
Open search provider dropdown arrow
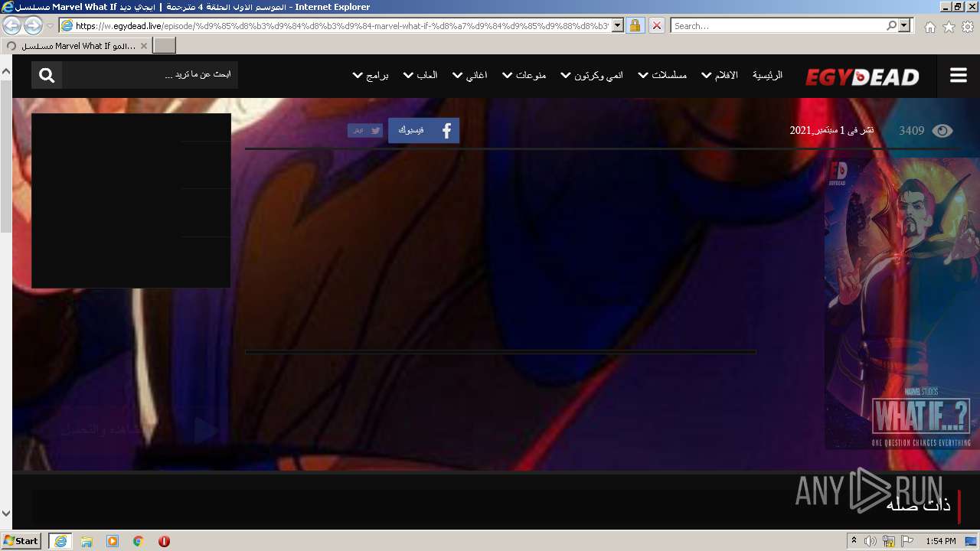(x=905, y=25)
